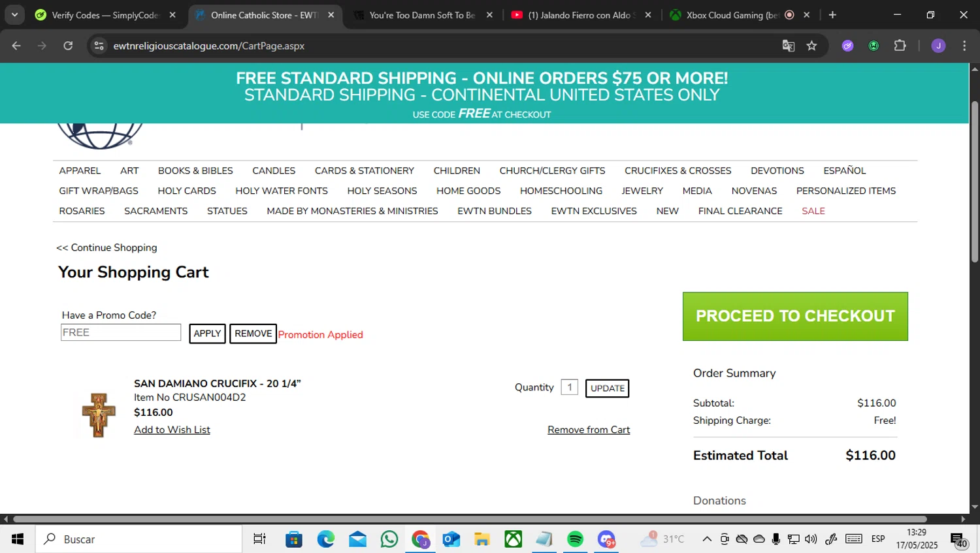Open the Extensions puzzle icon
Screen dimensions: 980x553
tap(900, 46)
